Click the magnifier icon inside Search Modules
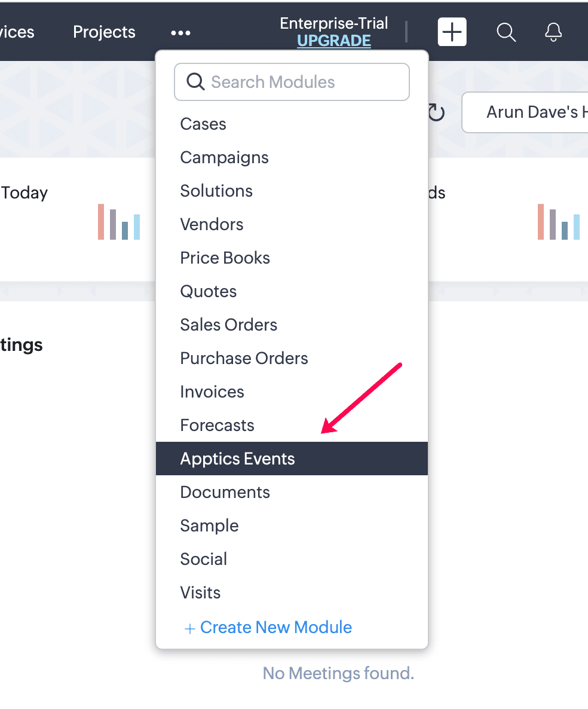This screenshot has width=588, height=709. click(195, 82)
